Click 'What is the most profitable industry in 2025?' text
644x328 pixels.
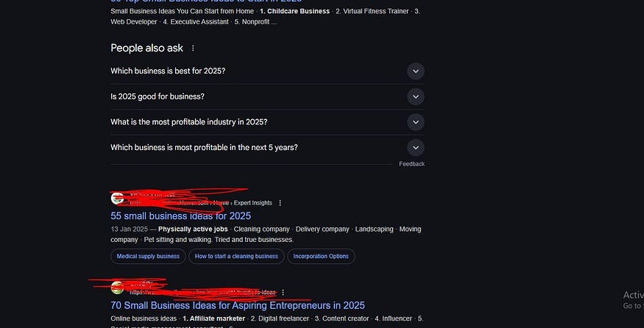click(189, 122)
